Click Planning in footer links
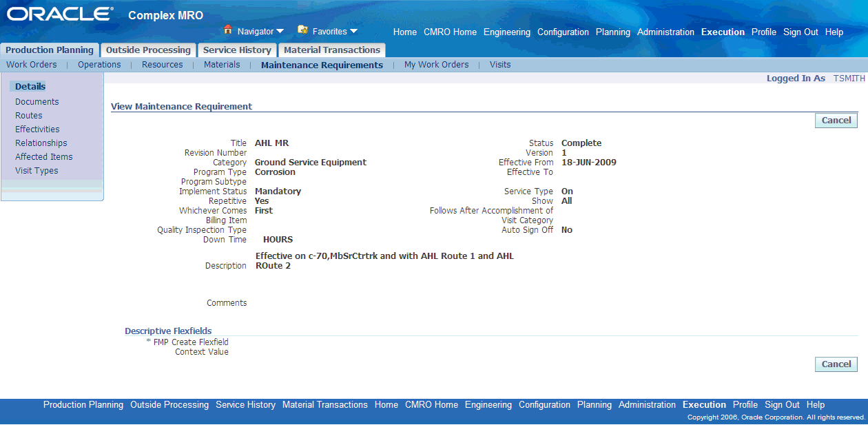The width and height of the screenshot is (868, 425). pyautogui.click(x=595, y=405)
